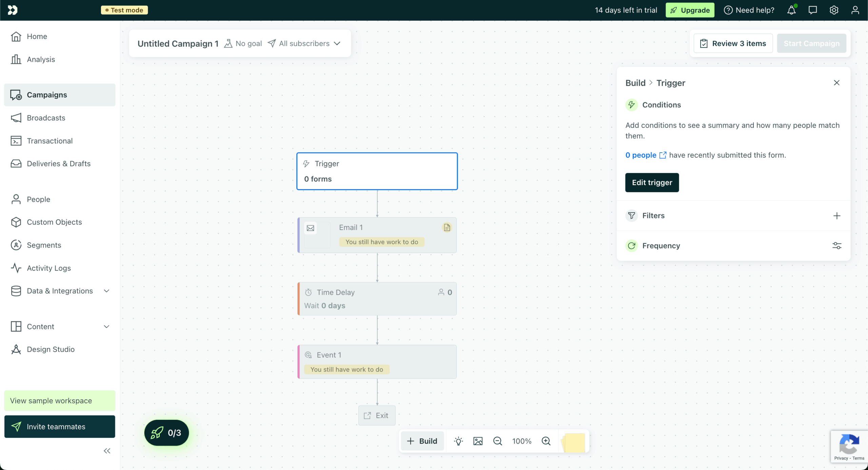Toggle the image snapshot tool in the toolbar

click(x=478, y=441)
